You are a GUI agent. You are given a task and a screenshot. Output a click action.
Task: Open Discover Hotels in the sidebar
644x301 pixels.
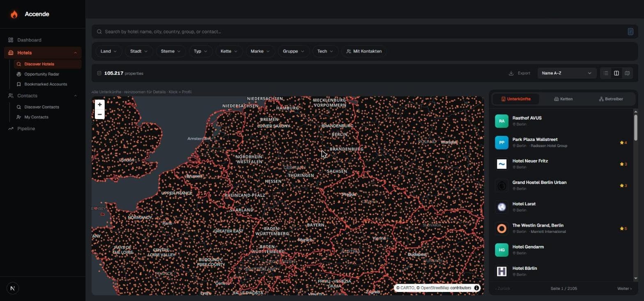coord(47,64)
